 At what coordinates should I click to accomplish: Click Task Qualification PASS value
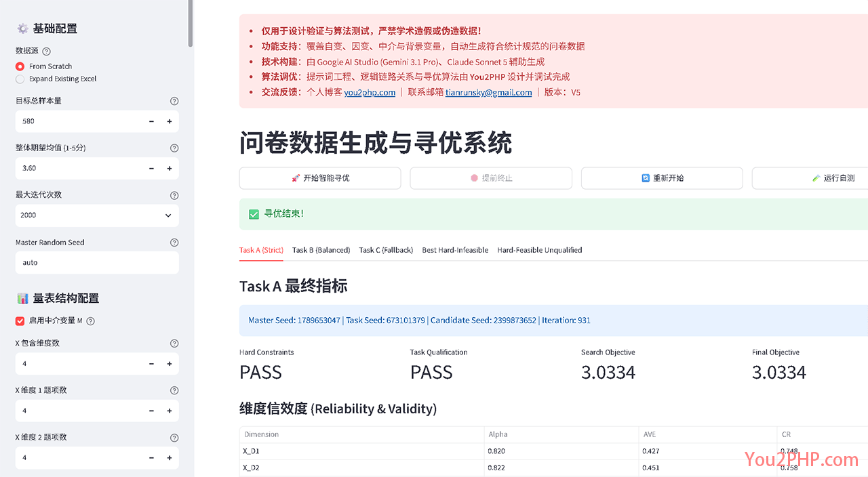[431, 372]
